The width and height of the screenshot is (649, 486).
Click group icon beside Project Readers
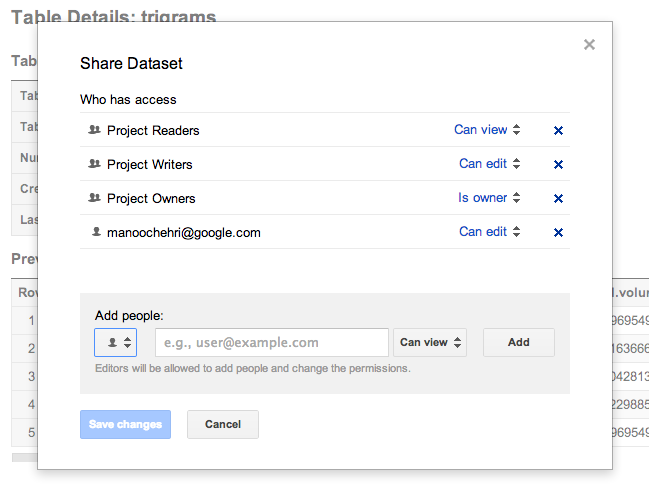click(95, 130)
